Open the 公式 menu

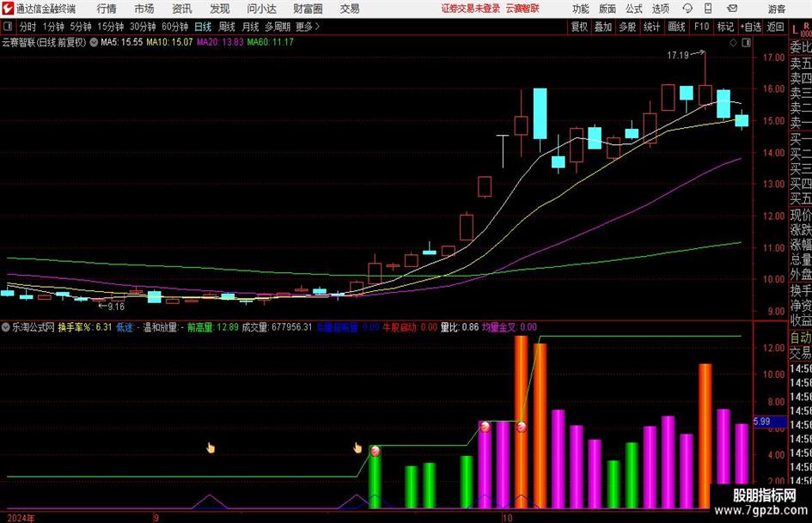point(634,9)
